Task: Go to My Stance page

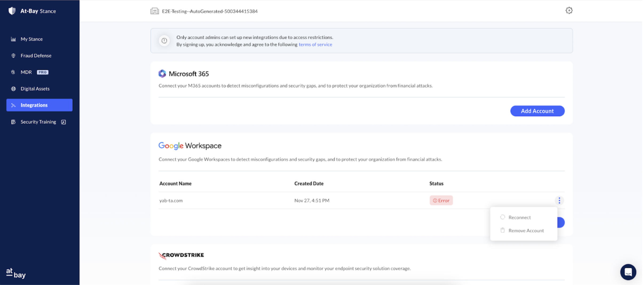Action: click(31, 39)
